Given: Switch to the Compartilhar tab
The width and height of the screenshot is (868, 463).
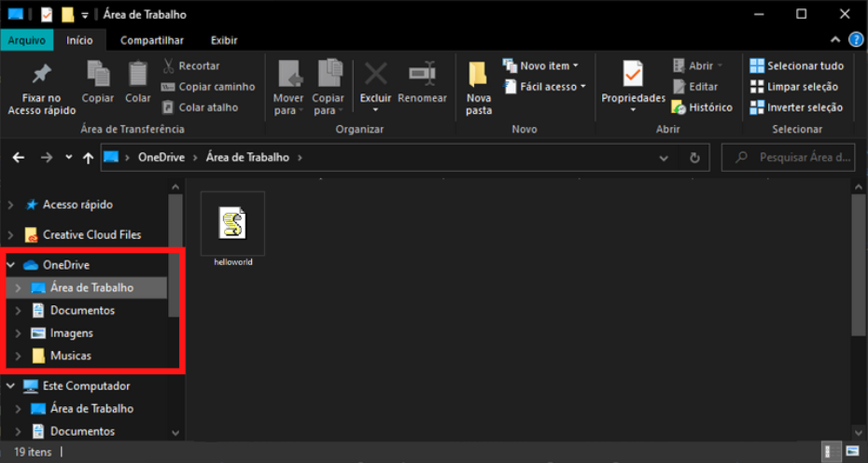Looking at the screenshot, I should click(x=152, y=40).
